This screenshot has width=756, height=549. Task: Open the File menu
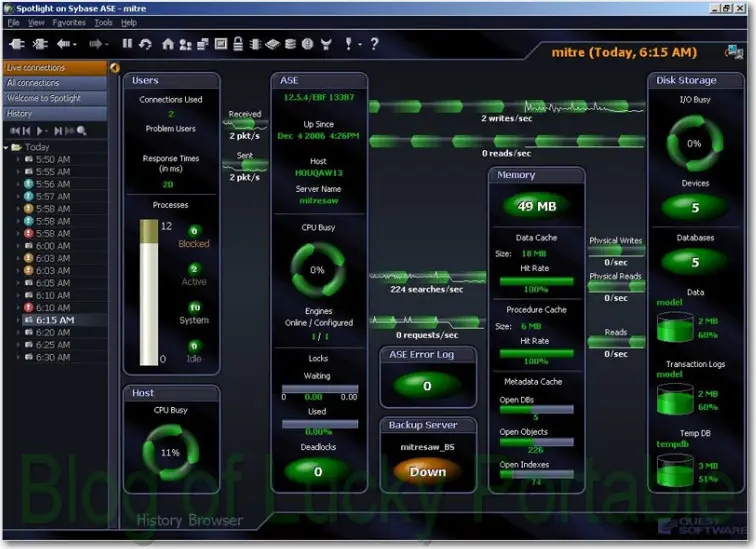point(14,23)
